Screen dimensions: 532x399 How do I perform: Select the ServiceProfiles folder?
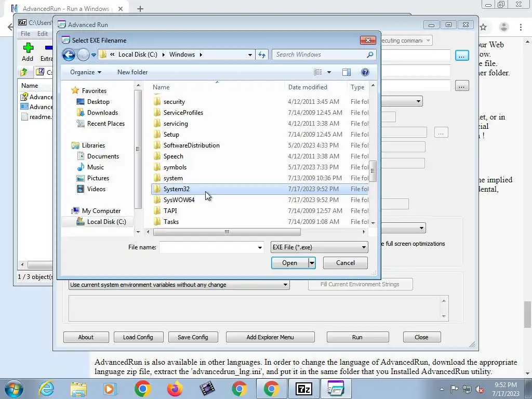(x=183, y=112)
